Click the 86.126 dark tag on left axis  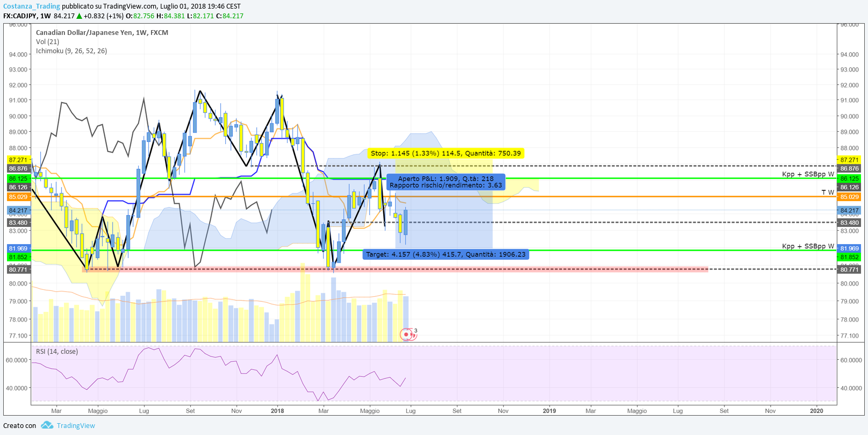click(x=18, y=187)
